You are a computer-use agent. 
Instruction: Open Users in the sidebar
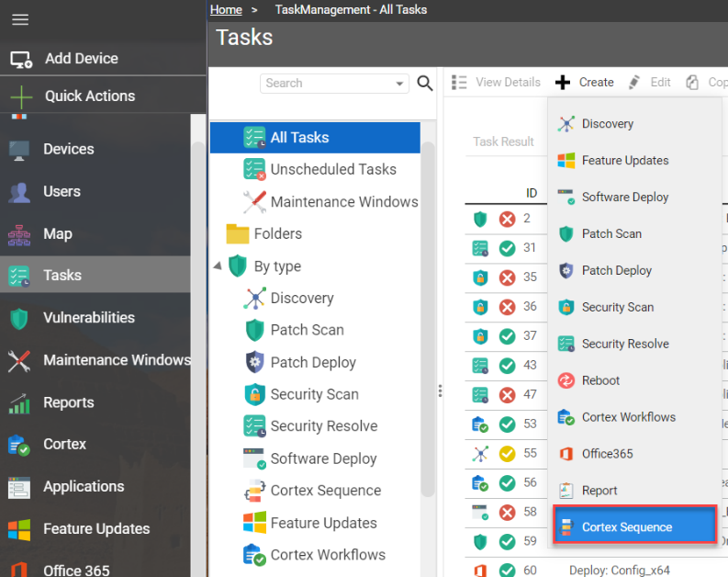point(62,191)
